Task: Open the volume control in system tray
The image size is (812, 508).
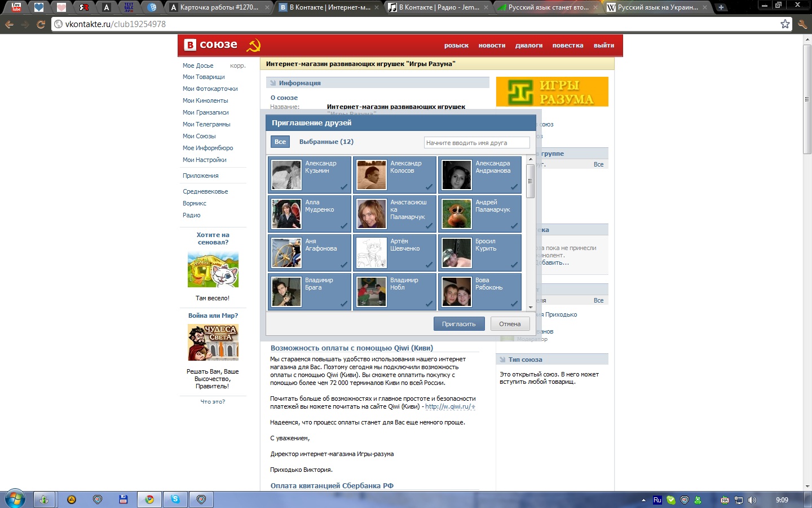Action: [x=752, y=500]
